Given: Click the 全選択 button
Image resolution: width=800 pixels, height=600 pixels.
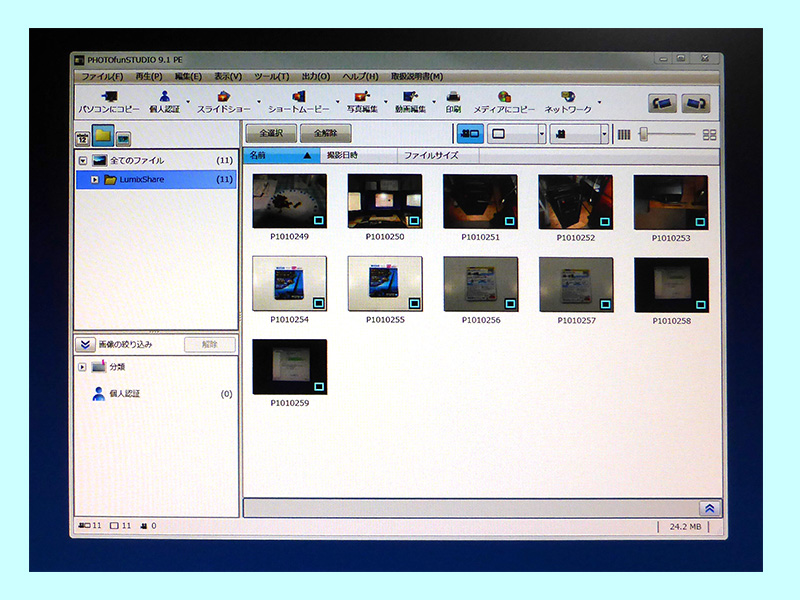Looking at the screenshot, I should tap(270, 133).
